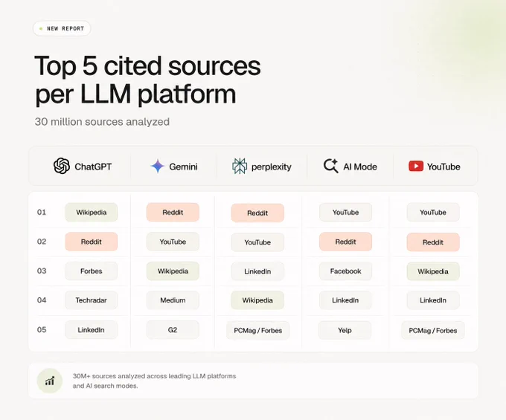506x420 pixels.
Task: Select the ChatGPT column header label
Action: tap(93, 167)
